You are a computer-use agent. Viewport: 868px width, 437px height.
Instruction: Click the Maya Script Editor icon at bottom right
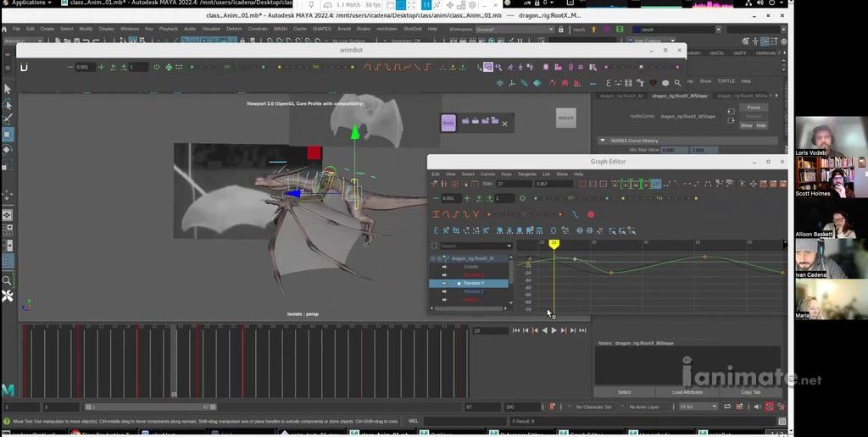(x=782, y=422)
